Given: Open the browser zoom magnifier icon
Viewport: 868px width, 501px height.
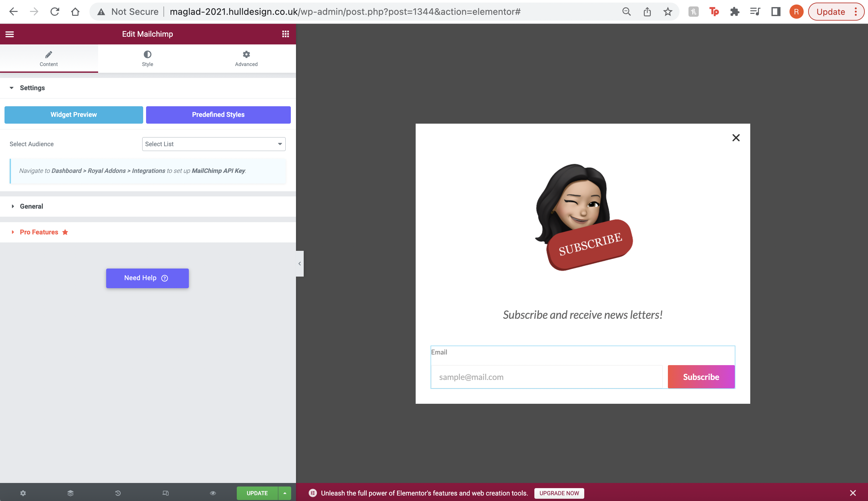Looking at the screenshot, I should point(626,12).
